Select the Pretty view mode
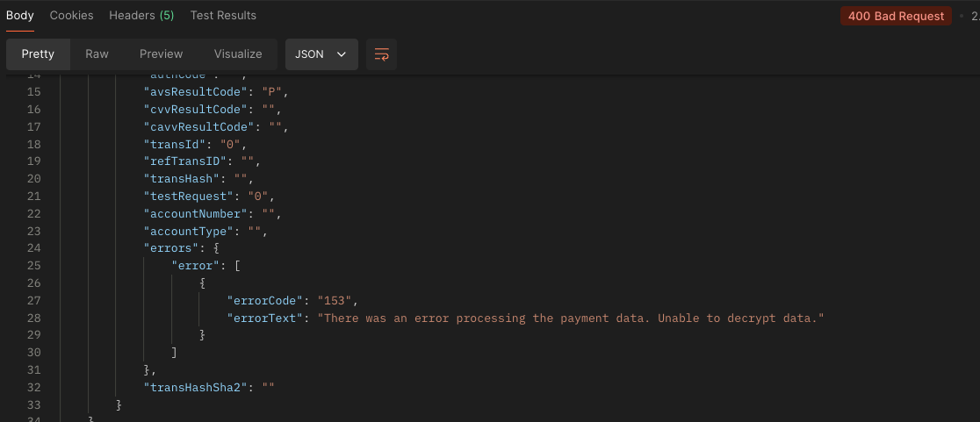Viewport: 980px width, 422px height. (x=38, y=54)
